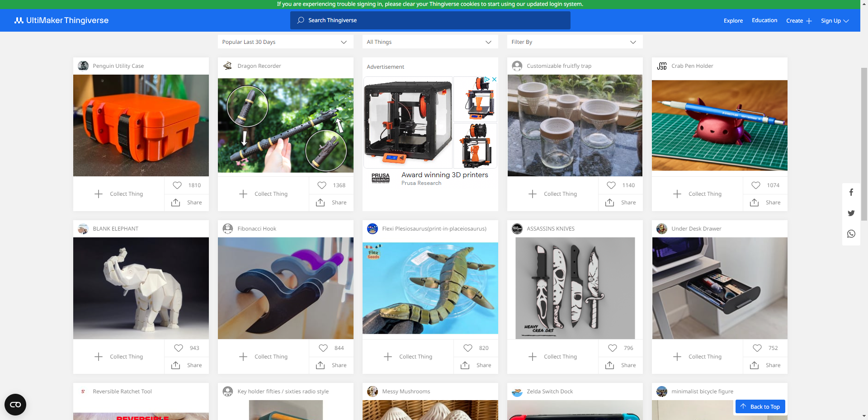868x420 pixels.
Task: Click the Search Thingiverse input field
Action: [430, 20]
